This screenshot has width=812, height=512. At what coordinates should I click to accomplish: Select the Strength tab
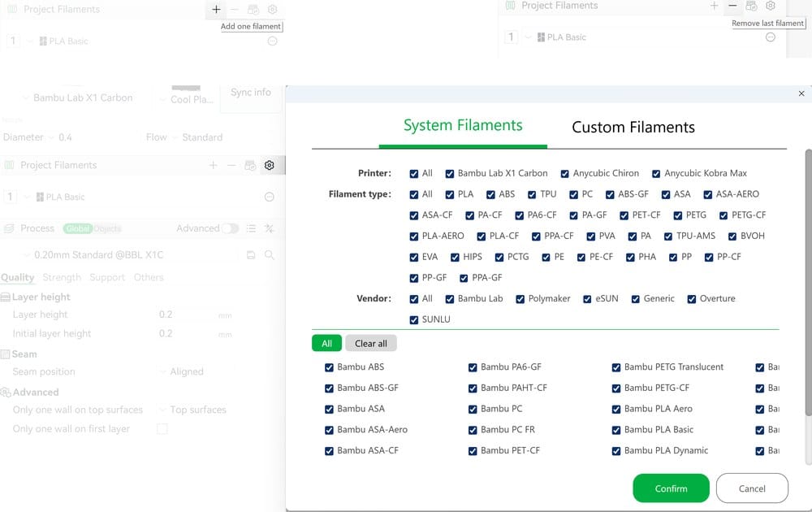62,277
